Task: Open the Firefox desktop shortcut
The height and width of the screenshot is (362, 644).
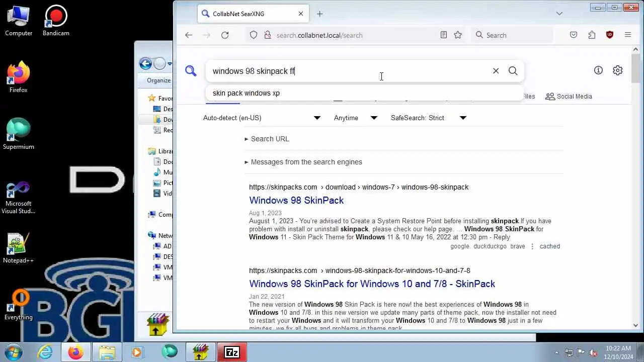Action: tap(19, 77)
